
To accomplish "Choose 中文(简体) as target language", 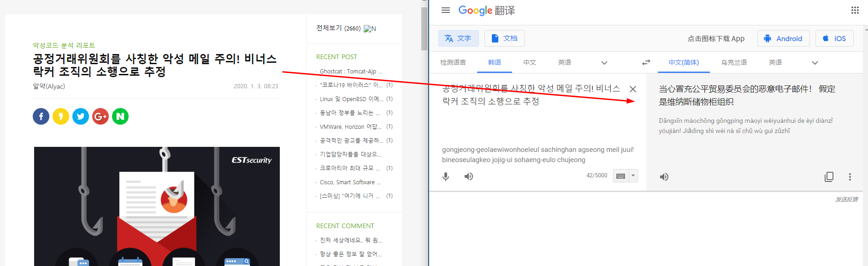I will pos(684,62).
